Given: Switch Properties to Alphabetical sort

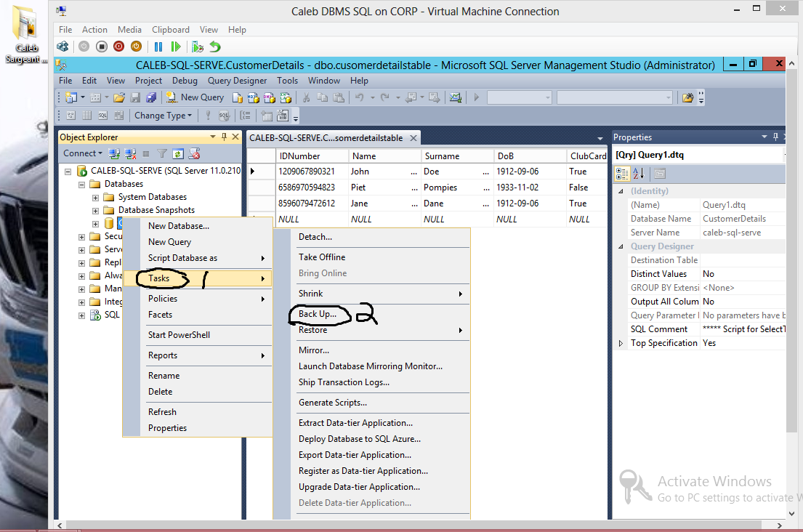Looking at the screenshot, I should [639, 174].
